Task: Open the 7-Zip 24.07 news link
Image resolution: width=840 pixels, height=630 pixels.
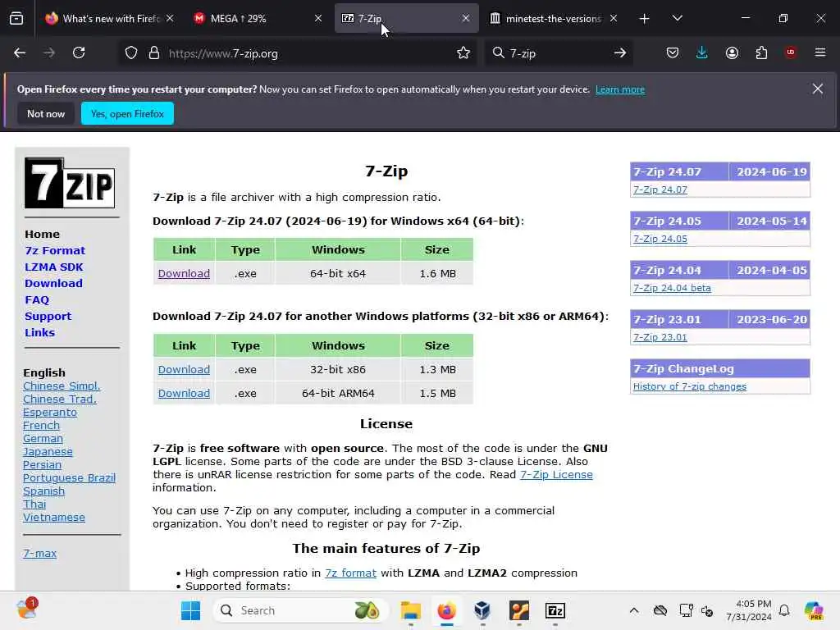Action: click(660, 189)
